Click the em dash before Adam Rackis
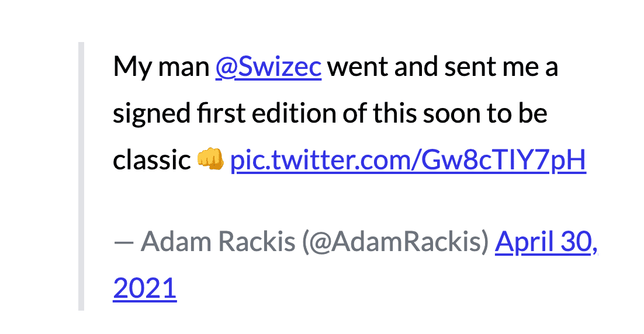The height and width of the screenshot is (334, 644). (x=124, y=241)
